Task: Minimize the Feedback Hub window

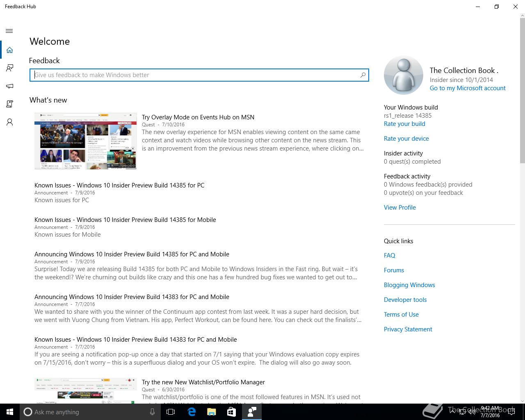Action: (478, 7)
